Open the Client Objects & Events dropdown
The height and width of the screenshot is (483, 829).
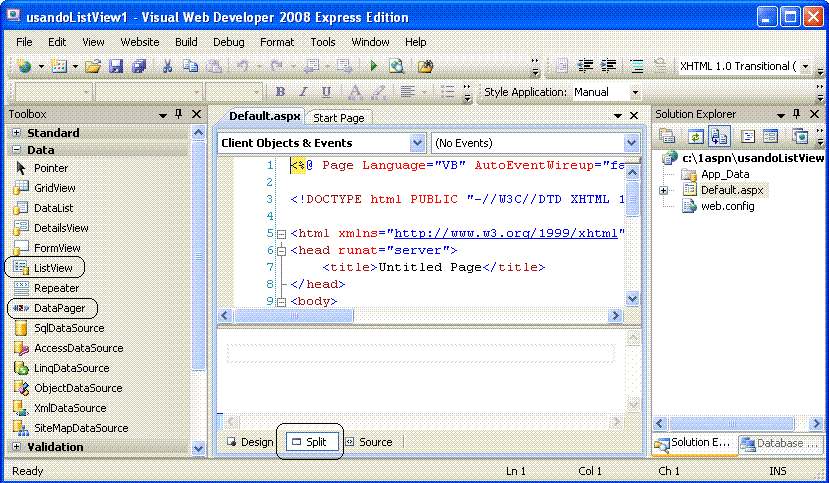[417, 143]
